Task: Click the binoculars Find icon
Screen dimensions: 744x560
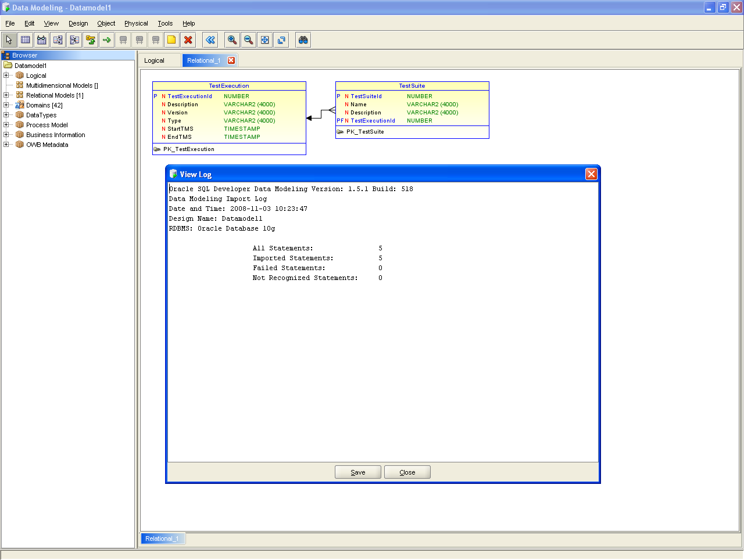Action: 303,40
